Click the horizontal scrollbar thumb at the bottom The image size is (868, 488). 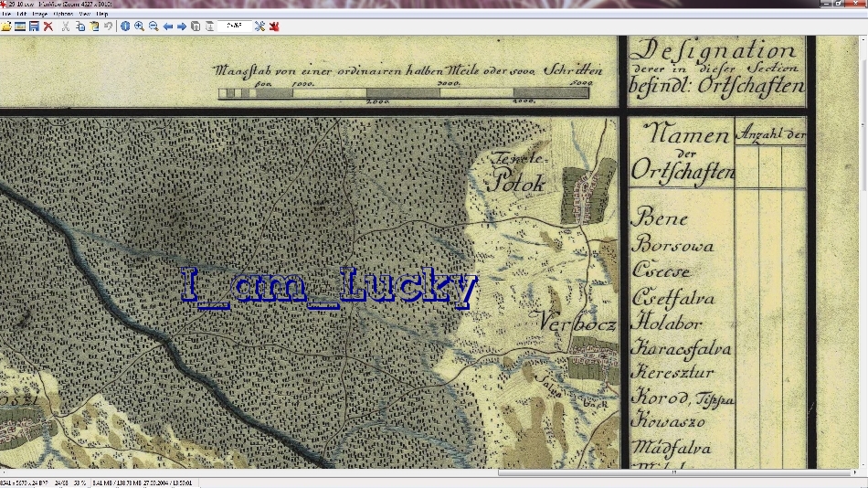point(673,472)
